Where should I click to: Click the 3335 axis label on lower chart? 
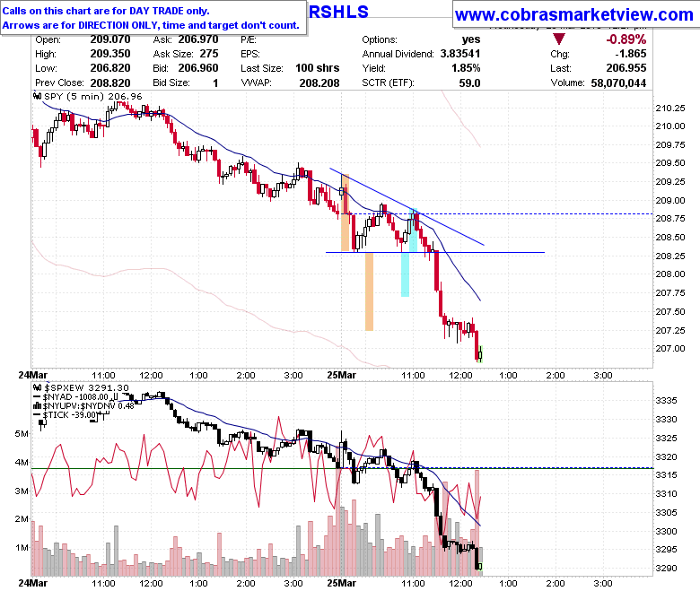coord(666,401)
